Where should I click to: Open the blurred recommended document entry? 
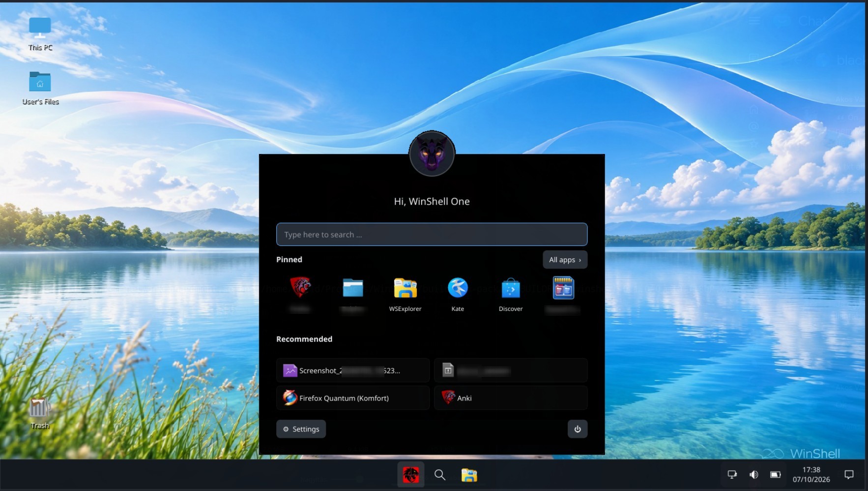tap(511, 370)
